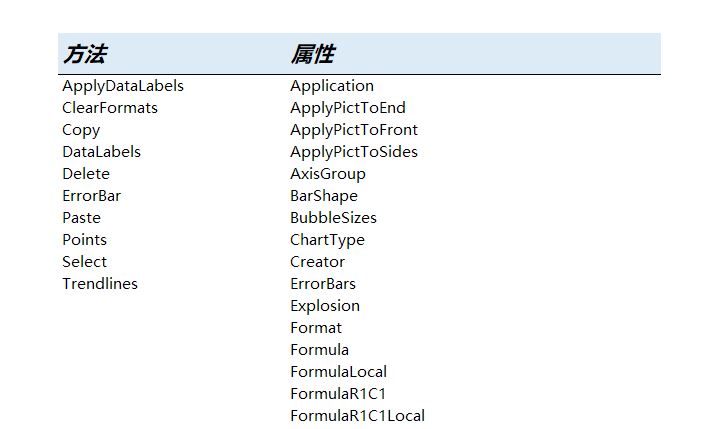The height and width of the screenshot is (429, 717).
Task: Click the ApplyPictToEnd property cell
Action: click(x=348, y=108)
